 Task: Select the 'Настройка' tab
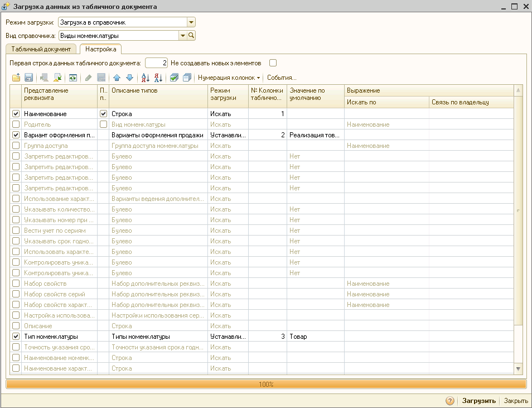[101, 49]
